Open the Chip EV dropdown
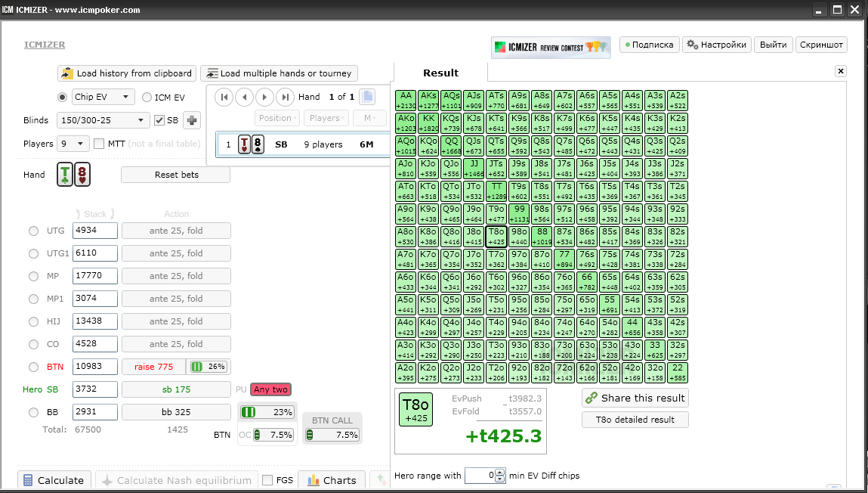 (103, 97)
